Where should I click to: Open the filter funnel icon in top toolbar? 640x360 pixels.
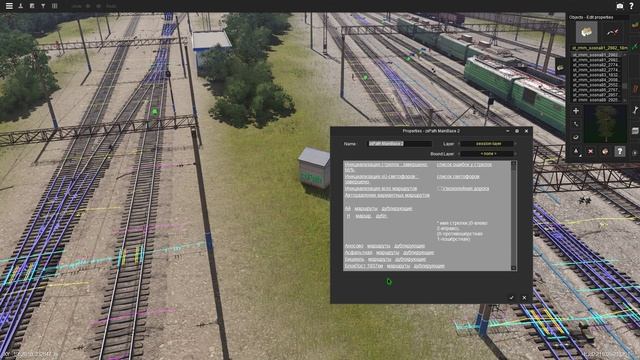(x=43, y=6)
